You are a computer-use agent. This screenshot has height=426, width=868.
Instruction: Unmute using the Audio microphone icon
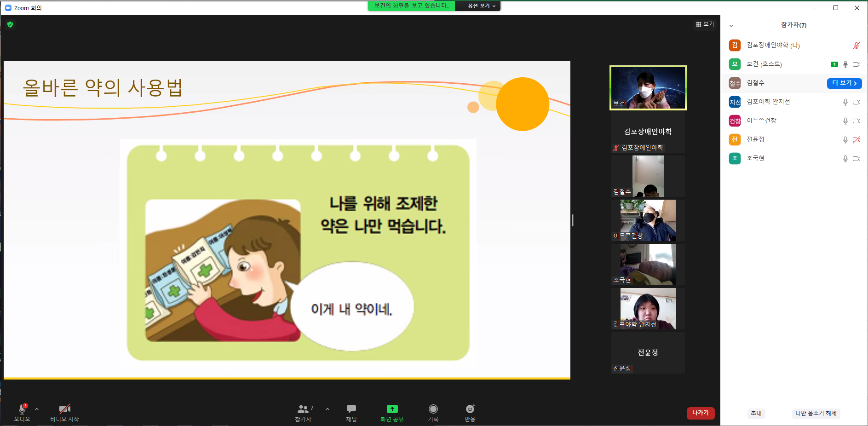(x=22, y=409)
